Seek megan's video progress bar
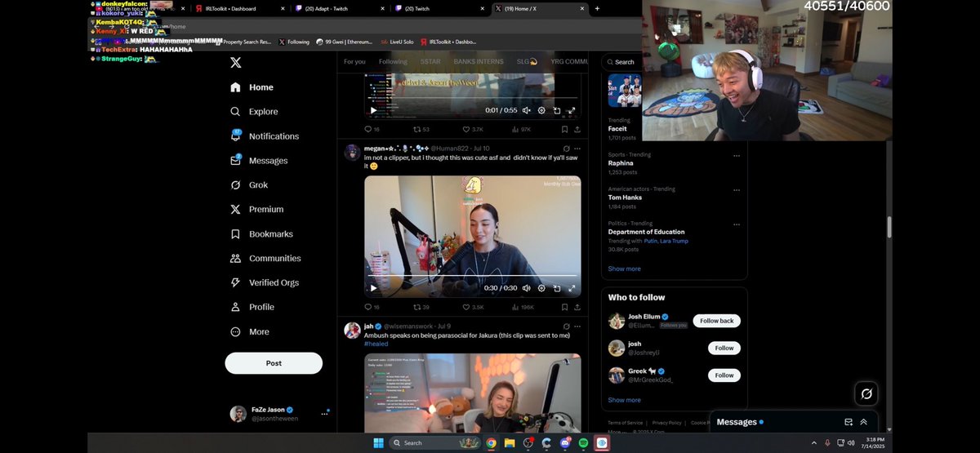 472,276
